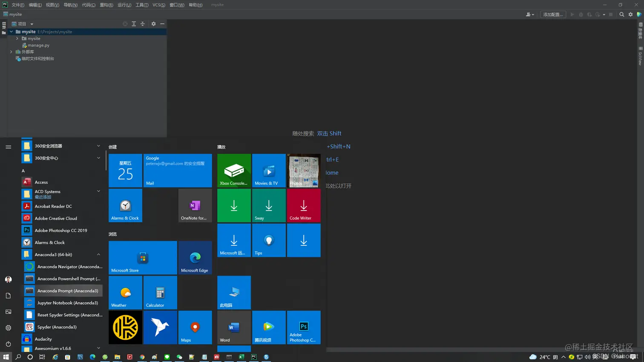Open Alarms & Clock in the app list

(x=62, y=242)
